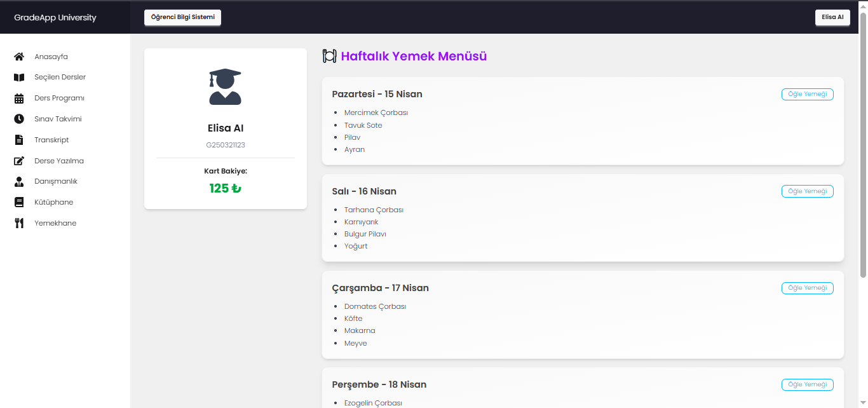Click Öğle Yemeği badge for Perşembe
Viewport: 868px width, 408px height.
tap(807, 384)
